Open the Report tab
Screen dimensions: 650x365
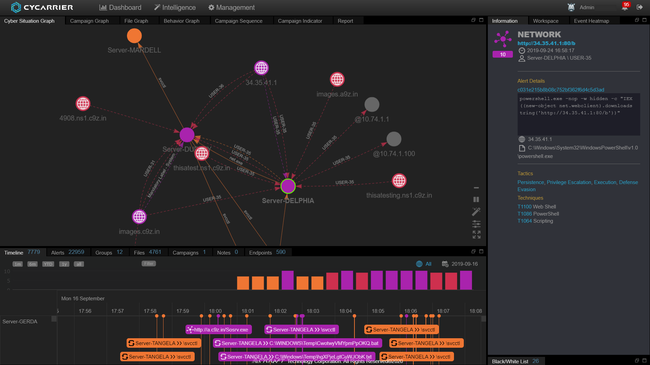(x=345, y=21)
